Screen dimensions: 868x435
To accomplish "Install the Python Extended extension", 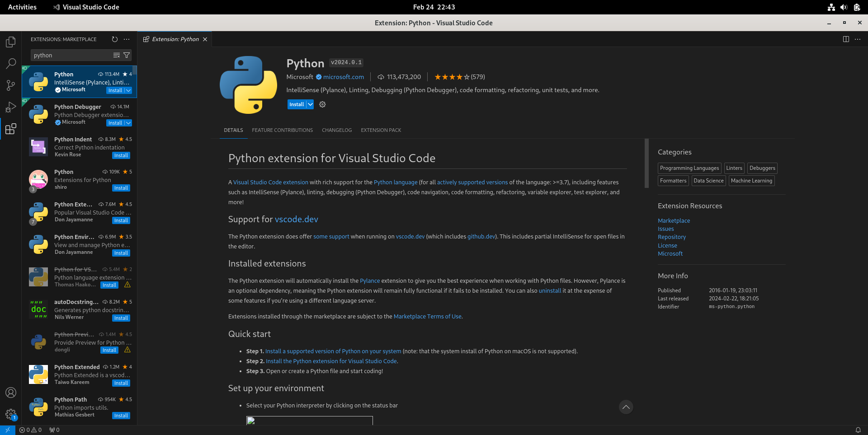I will (x=121, y=383).
